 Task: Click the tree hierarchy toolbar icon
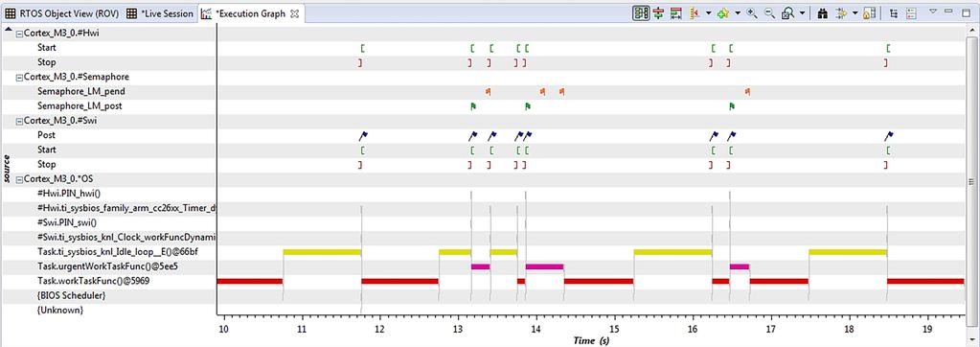pyautogui.click(x=894, y=12)
